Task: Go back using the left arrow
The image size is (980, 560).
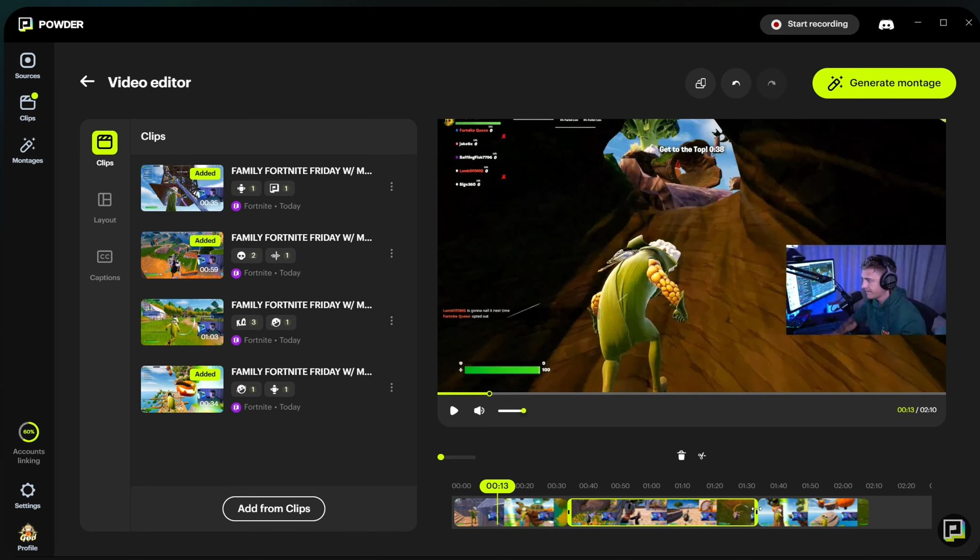Action: pyautogui.click(x=87, y=81)
